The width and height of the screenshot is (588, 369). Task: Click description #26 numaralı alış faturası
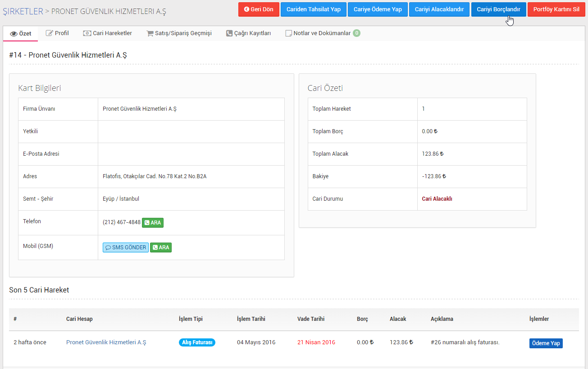click(x=465, y=342)
